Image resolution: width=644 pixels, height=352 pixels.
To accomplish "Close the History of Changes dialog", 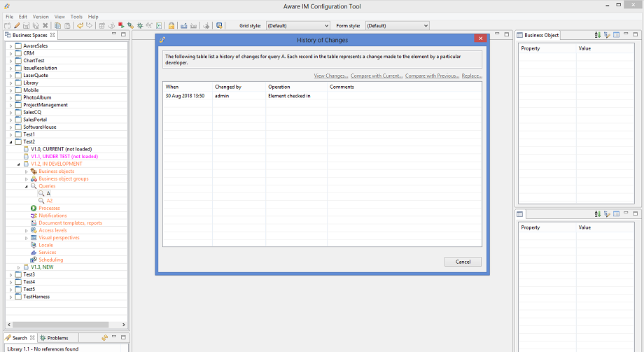I will (x=480, y=38).
